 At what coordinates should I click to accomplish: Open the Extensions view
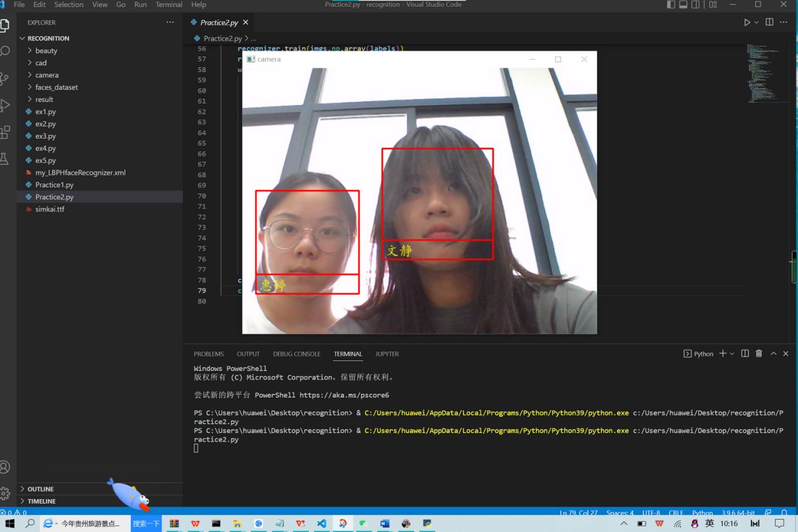pos(6,132)
